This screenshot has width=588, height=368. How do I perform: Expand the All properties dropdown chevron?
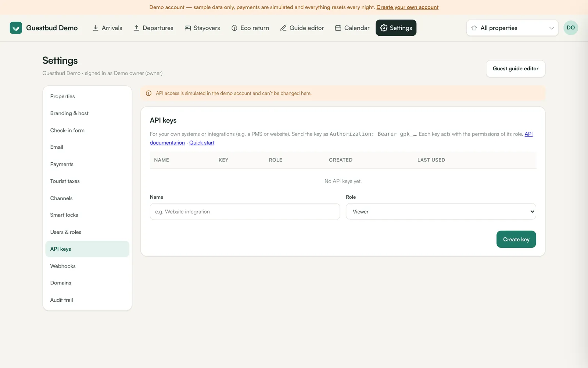tap(551, 28)
